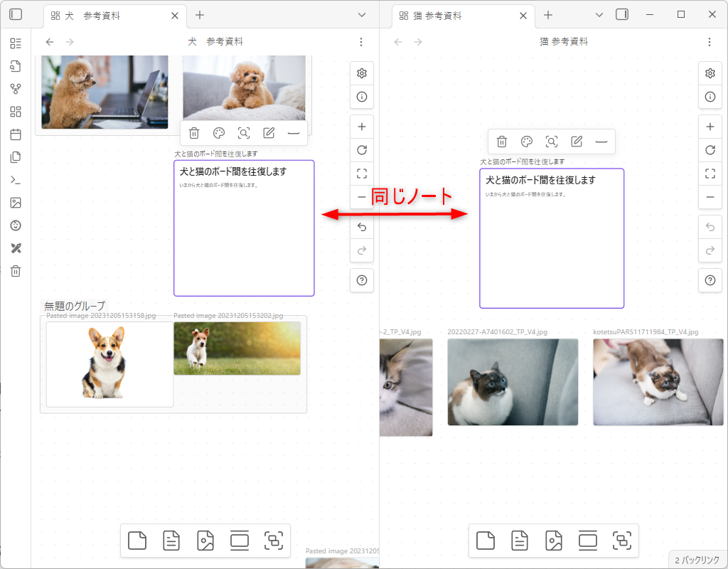Open more options menu for the dog canvas
The image size is (728, 569).
pos(361,42)
